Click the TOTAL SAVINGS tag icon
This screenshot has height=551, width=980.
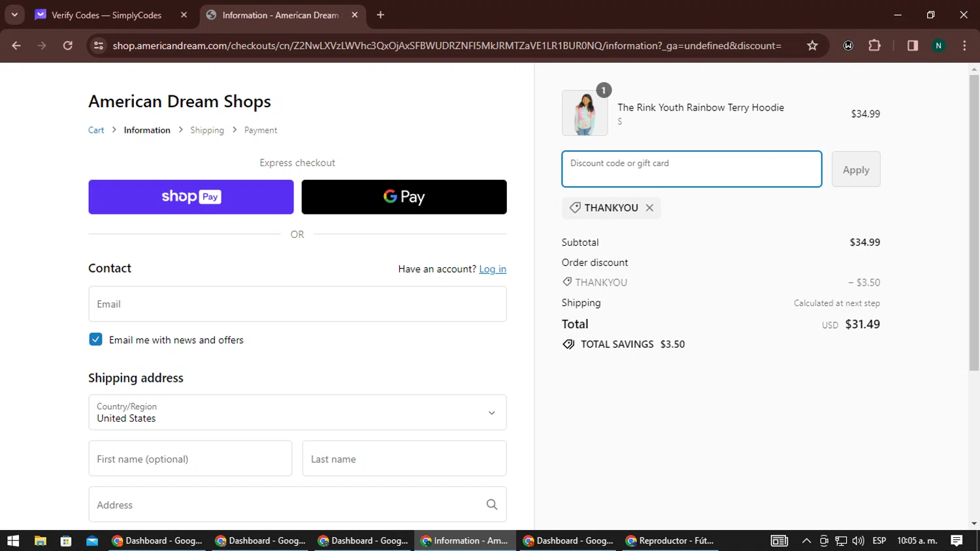point(568,344)
